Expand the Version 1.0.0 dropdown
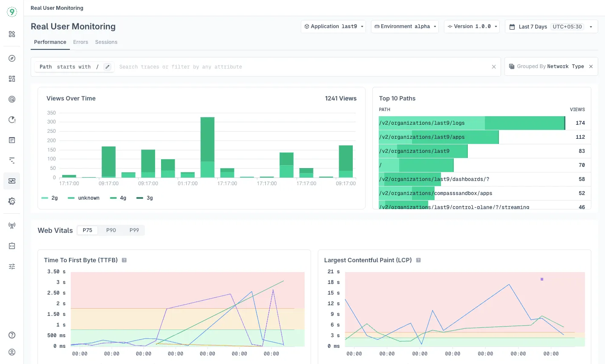The image size is (605, 364). [472, 26]
